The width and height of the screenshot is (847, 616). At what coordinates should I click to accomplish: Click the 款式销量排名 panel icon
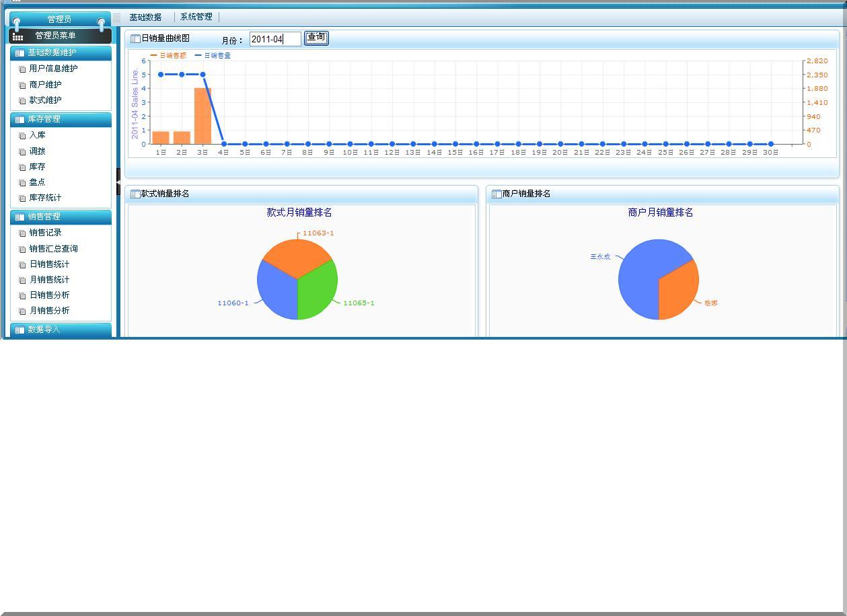coord(135,194)
